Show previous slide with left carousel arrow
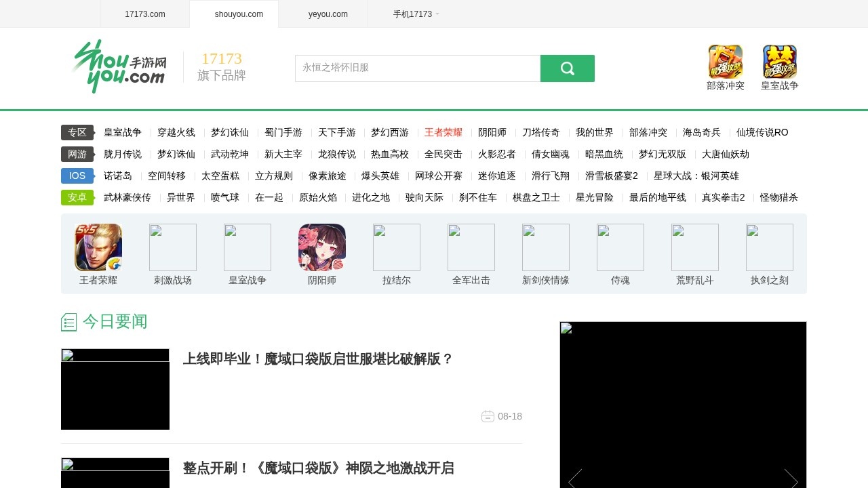 (575, 479)
